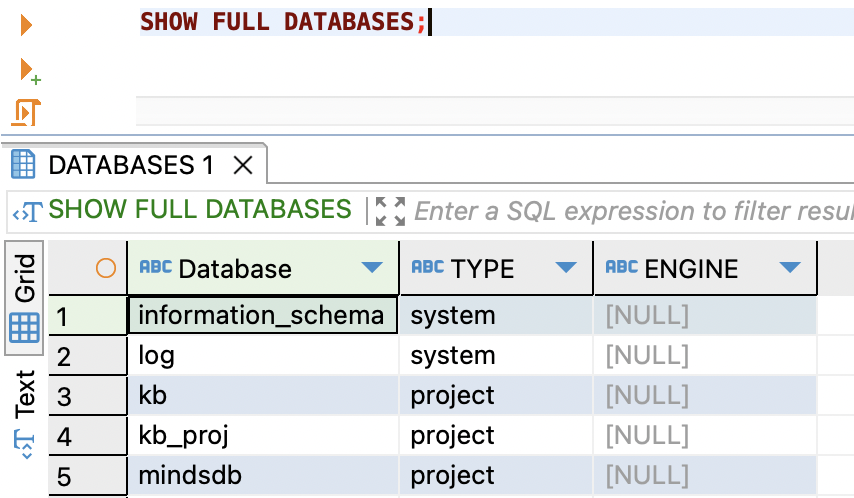Image resolution: width=854 pixels, height=498 pixels.
Task: Click the mindsdb database cell
Action: click(x=263, y=476)
